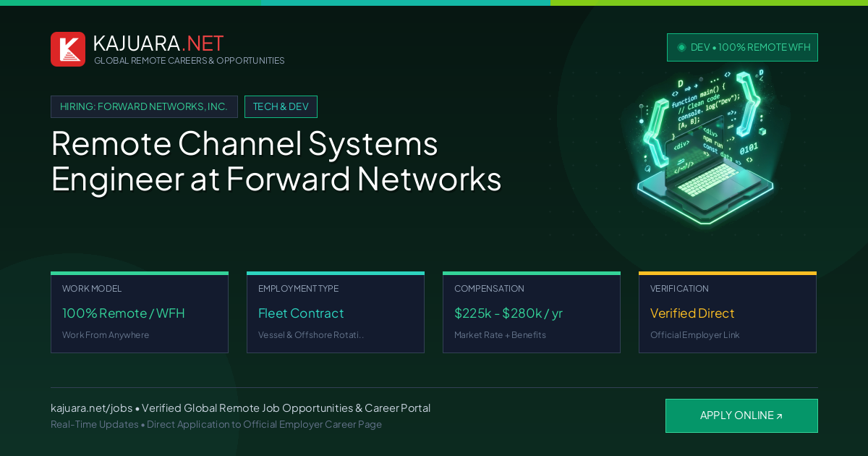
Task: Click the $225k - $280k / yr salary
Action: click(x=509, y=313)
